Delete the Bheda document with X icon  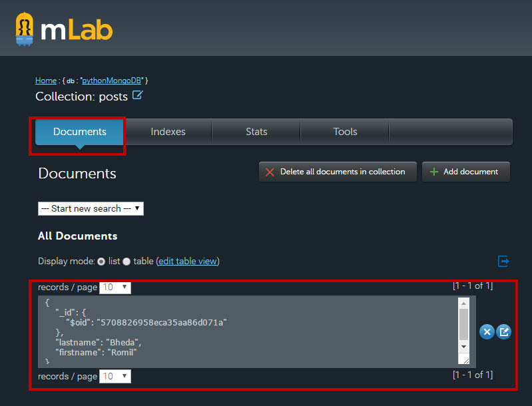tap(487, 331)
